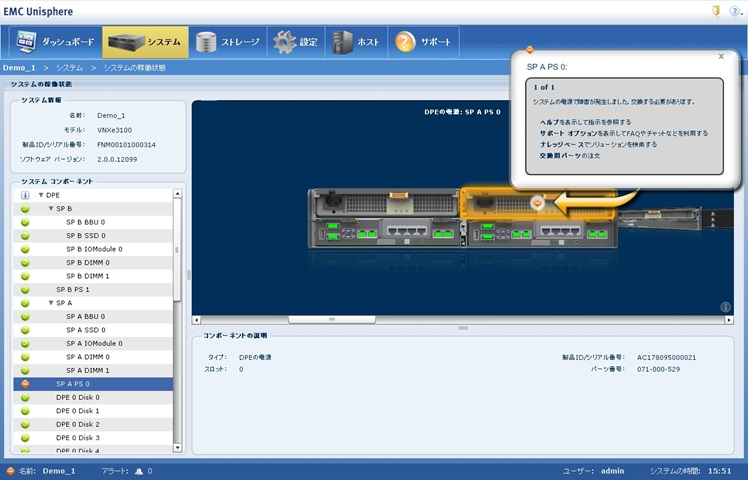Open the システム tab
748x480 pixels.
[x=145, y=42]
